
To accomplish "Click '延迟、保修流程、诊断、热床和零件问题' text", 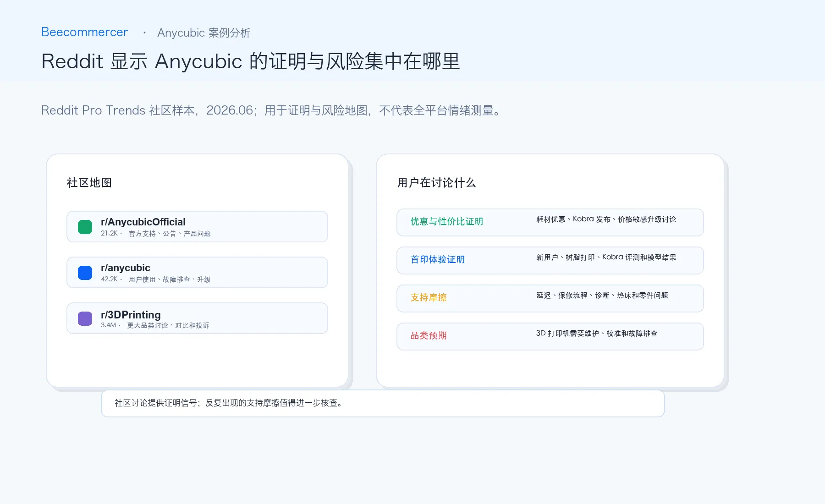I will (602, 296).
